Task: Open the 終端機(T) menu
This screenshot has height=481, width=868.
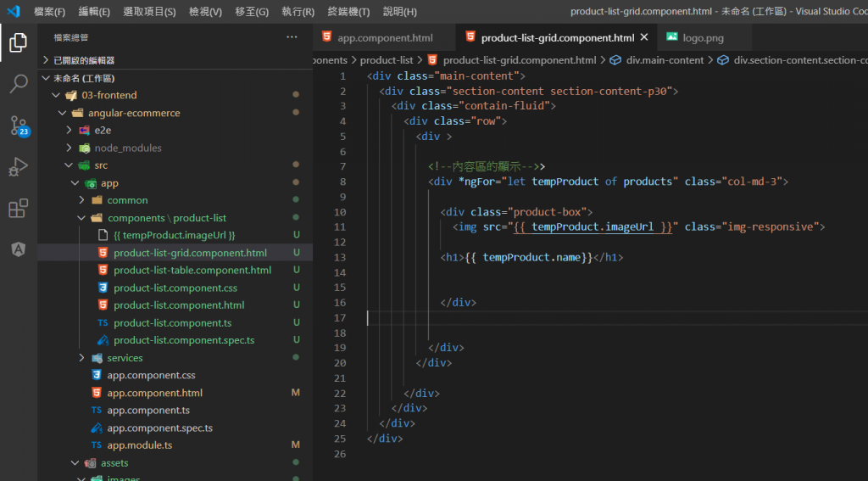Action: coord(348,12)
